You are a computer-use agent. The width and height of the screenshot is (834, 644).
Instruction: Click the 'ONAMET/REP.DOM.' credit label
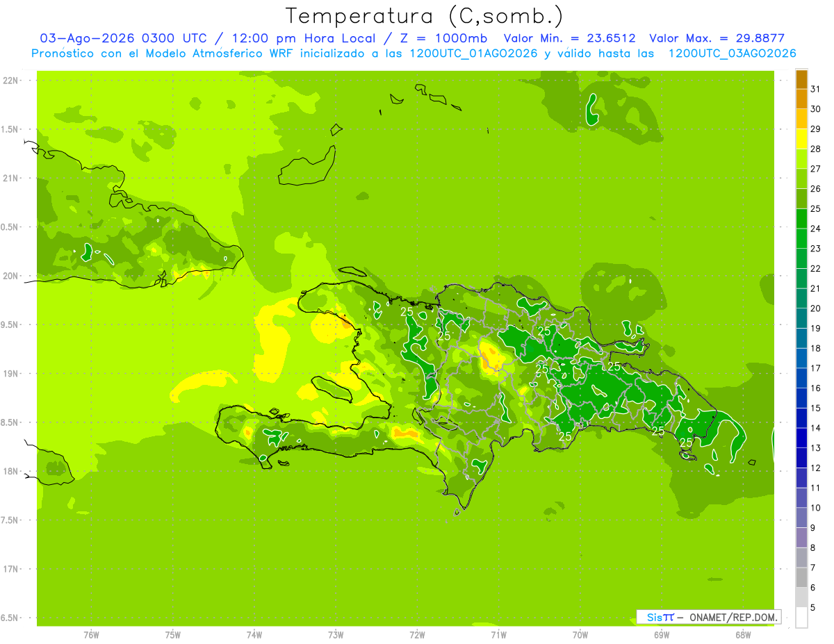click(734, 617)
